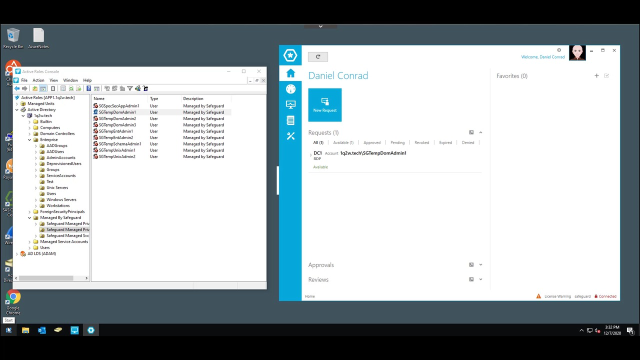Screen dimensions: 640x360
Task: Select the ServiceAccounts folder in tree
Action: pyautogui.click(x=61, y=176)
